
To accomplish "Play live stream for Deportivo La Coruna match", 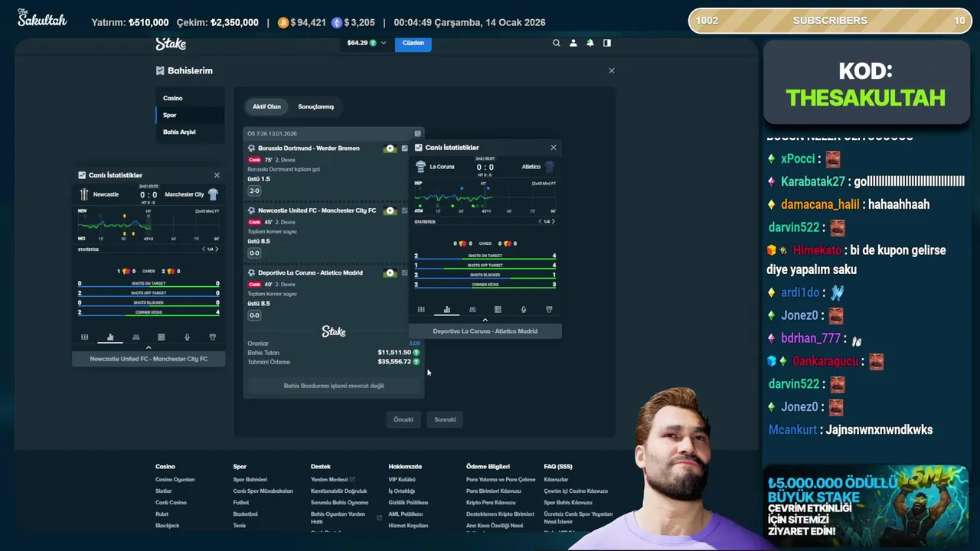I will [x=390, y=273].
